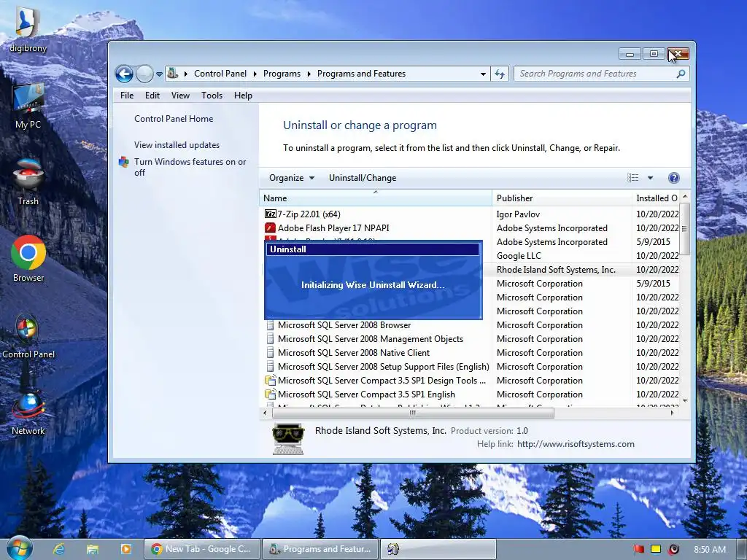Launch Internet Explorer from the taskbar
The image size is (747, 560).
tap(58, 549)
